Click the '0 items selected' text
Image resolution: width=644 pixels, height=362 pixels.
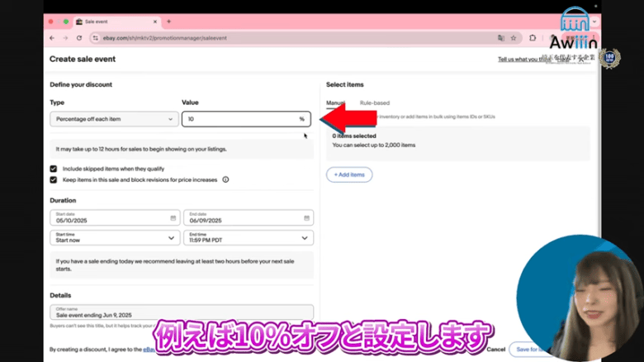tap(354, 136)
